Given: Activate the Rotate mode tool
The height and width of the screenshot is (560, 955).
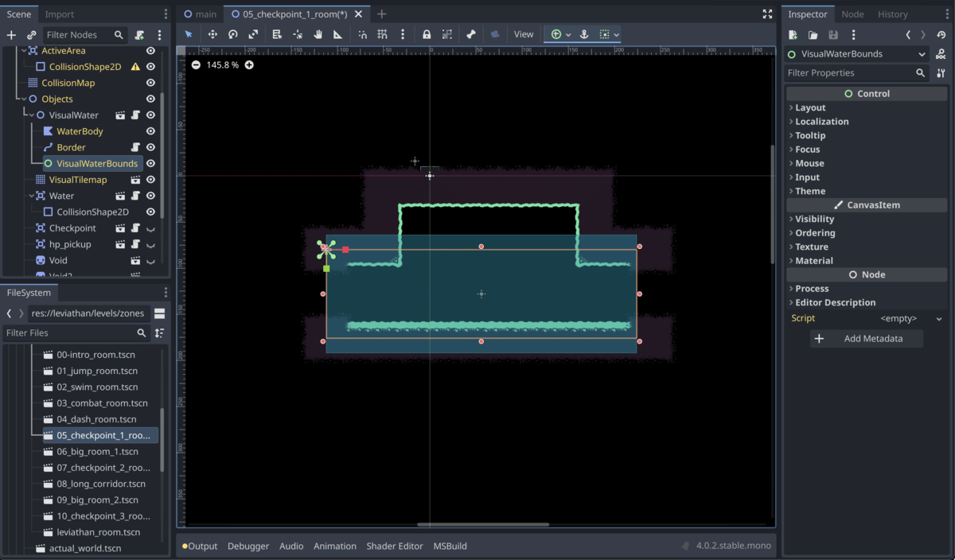Looking at the screenshot, I should coord(232,34).
